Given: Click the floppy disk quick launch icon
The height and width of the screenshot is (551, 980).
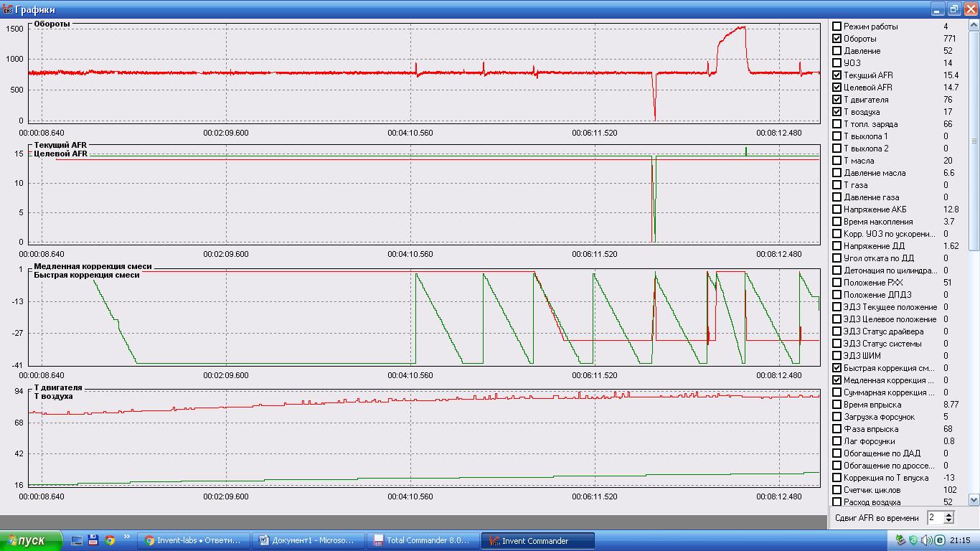Looking at the screenshot, I should pos(93,540).
